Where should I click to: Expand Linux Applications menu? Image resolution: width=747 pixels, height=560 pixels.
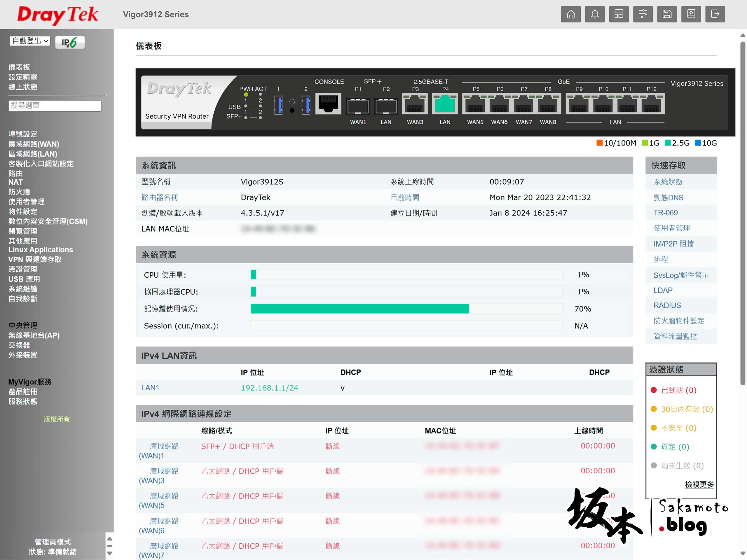click(41, 250)
